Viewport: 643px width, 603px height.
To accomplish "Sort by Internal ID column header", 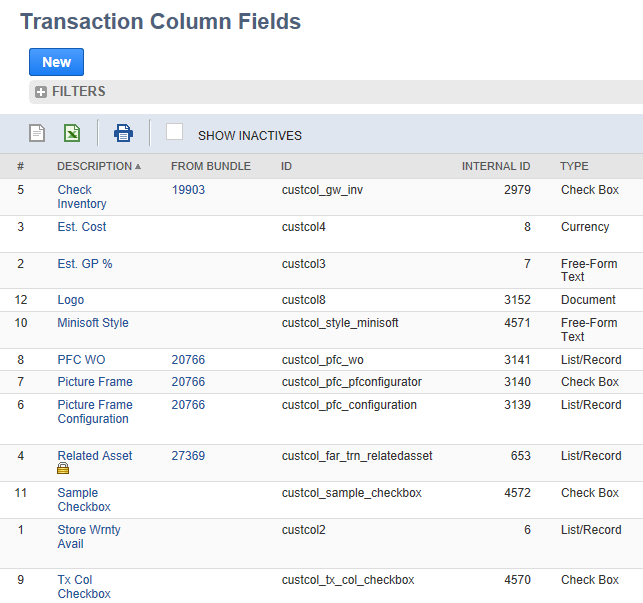I will coord(495,166).
